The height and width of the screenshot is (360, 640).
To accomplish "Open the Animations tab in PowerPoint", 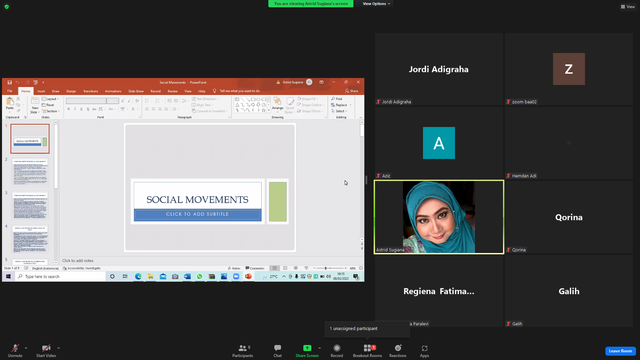I will [113, 91].
